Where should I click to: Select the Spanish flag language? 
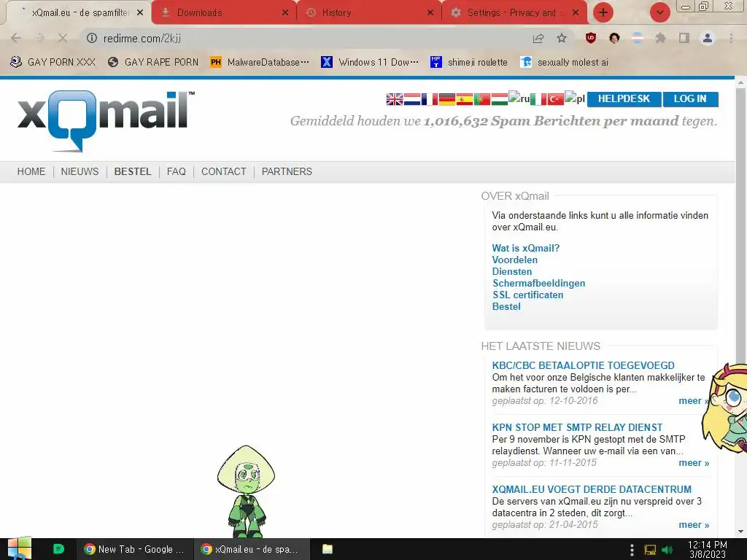click(465, 99)
